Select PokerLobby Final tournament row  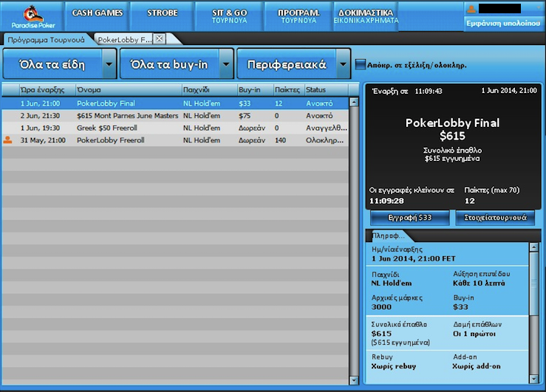coord(175,103)
